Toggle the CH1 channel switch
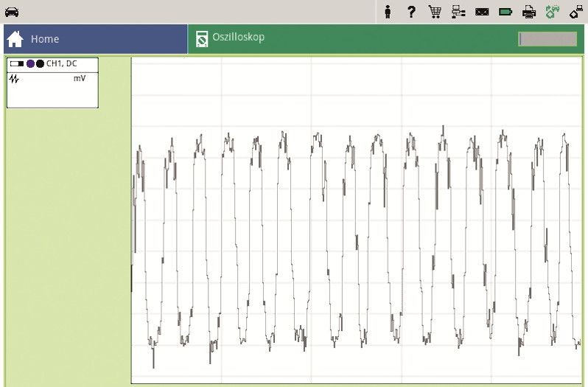Viewport: 588px width, 387px height. pos(16,64)
